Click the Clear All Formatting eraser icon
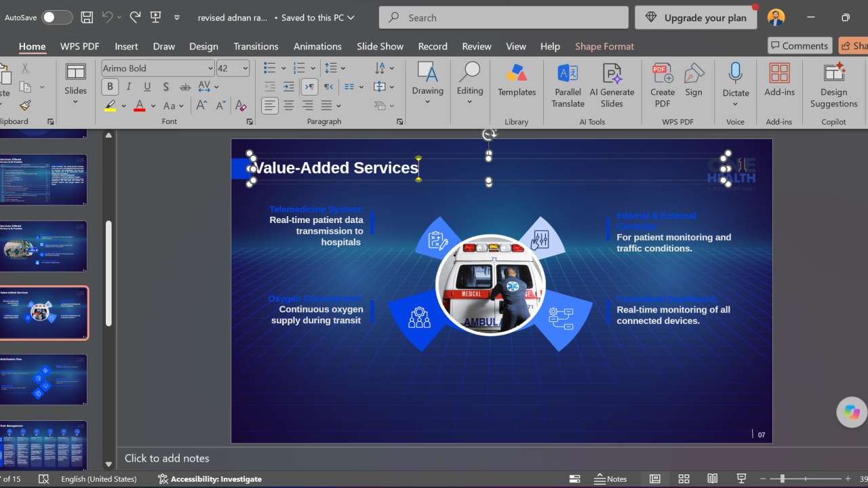Screen dimensions: 868x488 241,106
